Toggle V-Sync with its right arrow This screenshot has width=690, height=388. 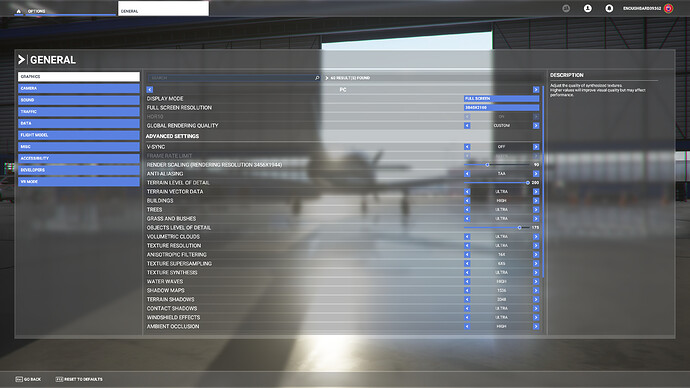click(x=536, y=147)
